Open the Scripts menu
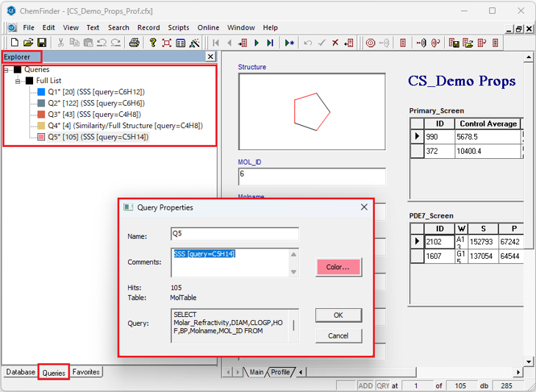The image size is (536, 392). pyautogui.click(x=179, y=28)
